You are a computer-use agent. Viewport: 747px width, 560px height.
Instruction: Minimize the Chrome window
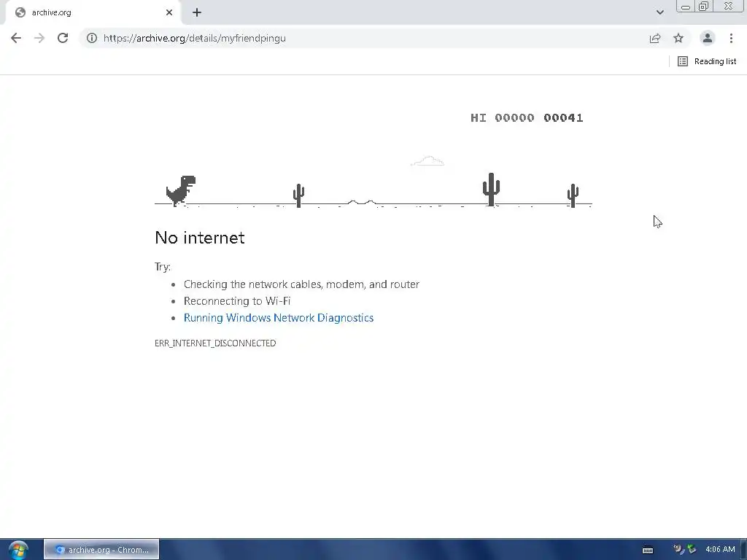(686, 6)
